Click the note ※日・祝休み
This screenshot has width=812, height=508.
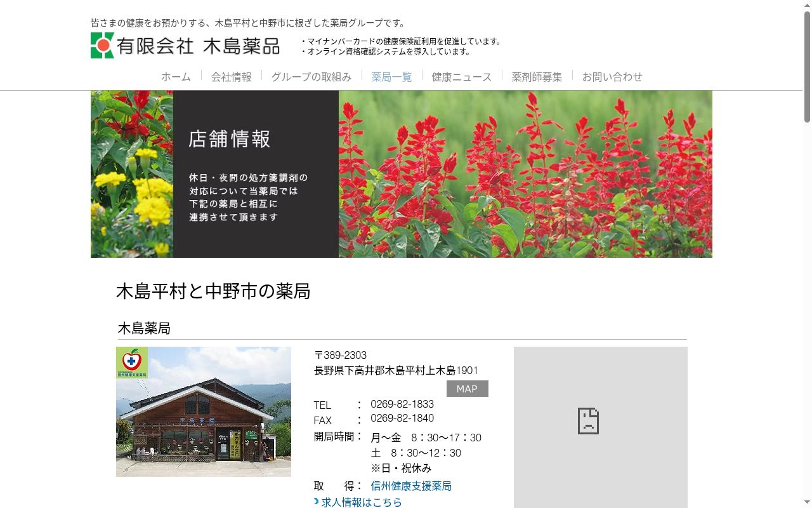point(401,468)
